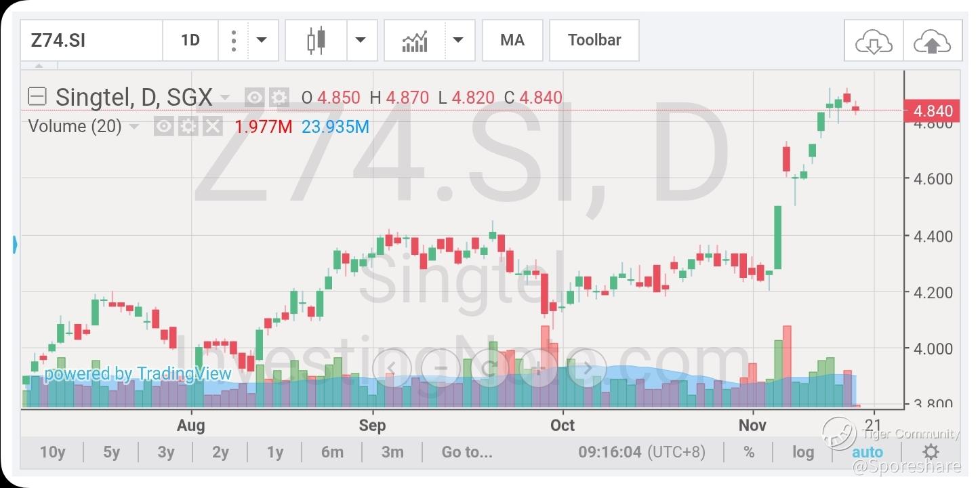Toggle Singtel series visibility eye
Viewport: 980px width, 488px height.
[254, 98]
